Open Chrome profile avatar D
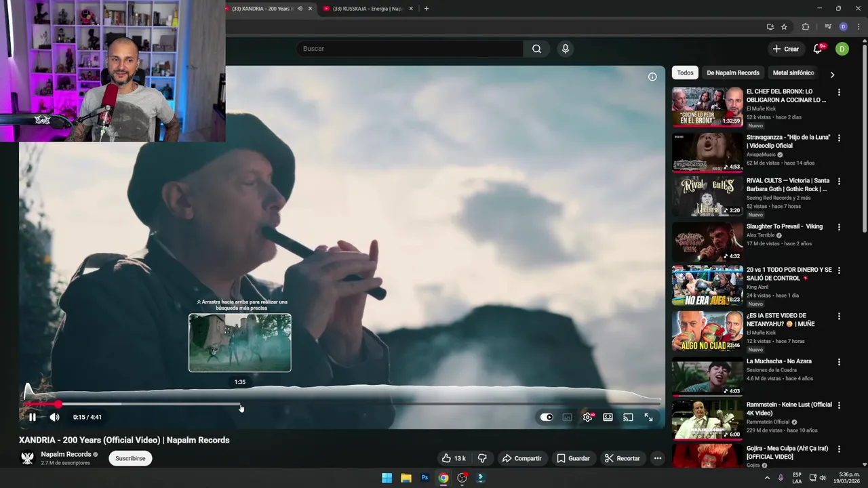 tap(843, 27)
